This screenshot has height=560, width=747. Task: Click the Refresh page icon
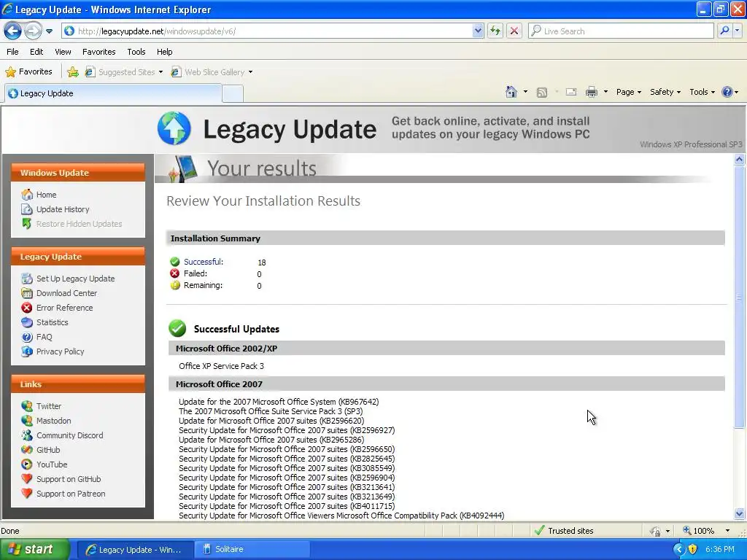click(495, 31)
